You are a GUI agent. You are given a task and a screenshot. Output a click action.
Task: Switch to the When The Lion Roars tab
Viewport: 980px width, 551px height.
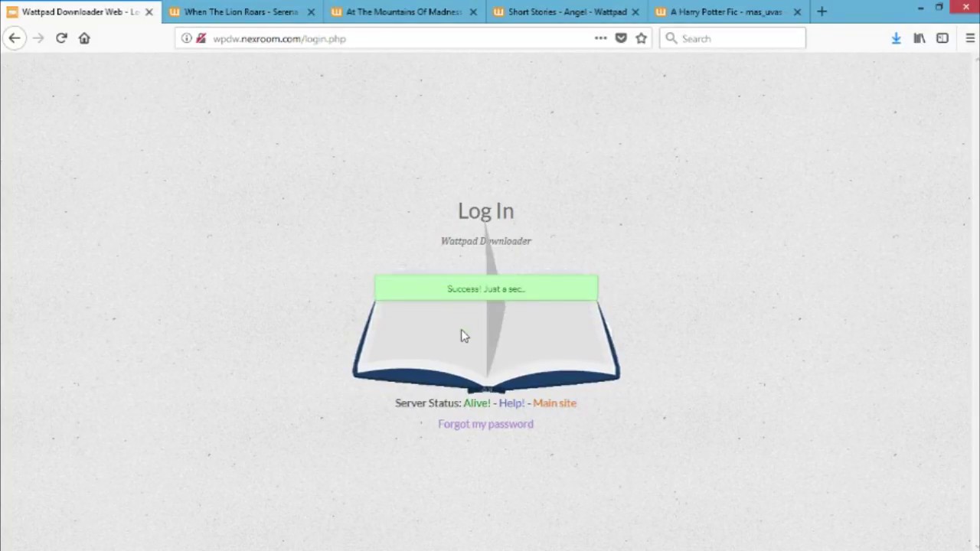click(243, 11)
